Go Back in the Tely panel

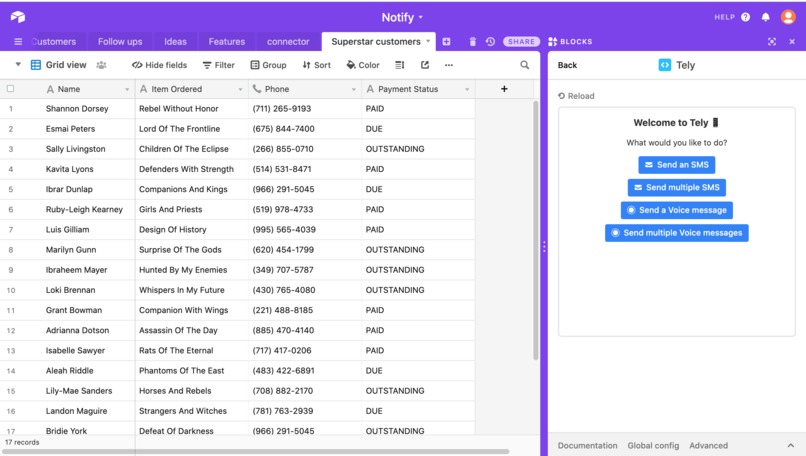click(567, 65)
